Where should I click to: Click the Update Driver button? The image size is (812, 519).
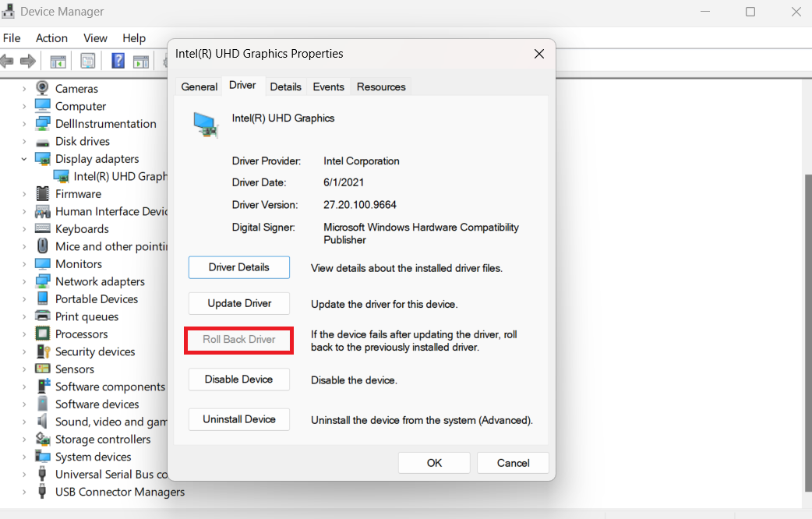(238, 303)
